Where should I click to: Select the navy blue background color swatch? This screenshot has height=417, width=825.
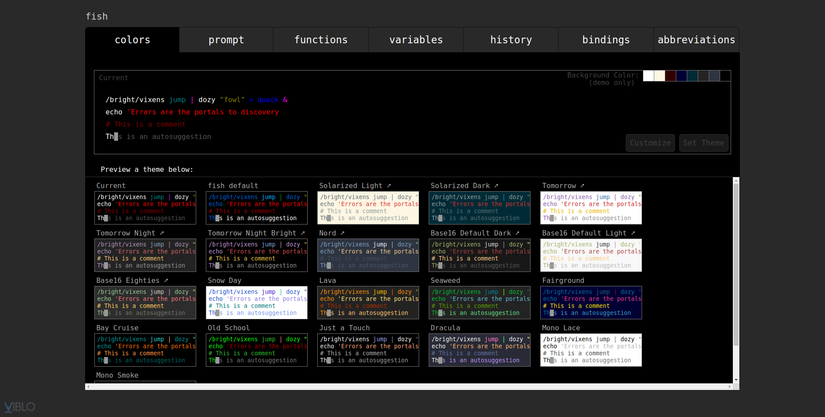pos(681,76)
